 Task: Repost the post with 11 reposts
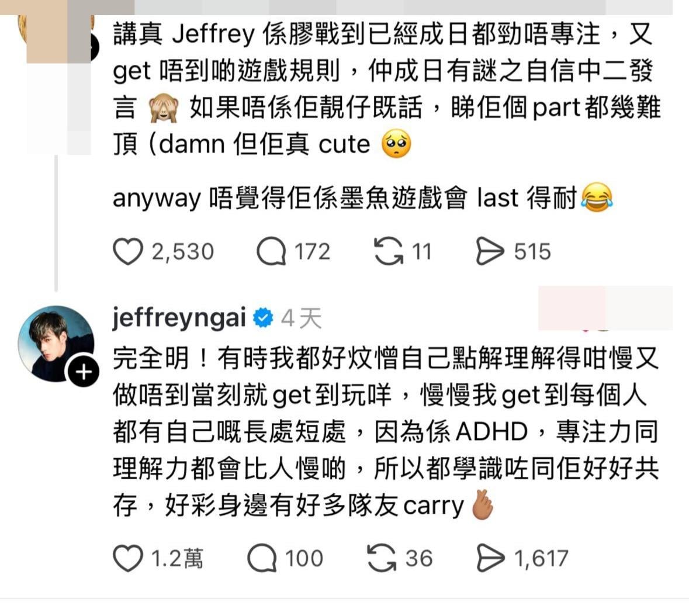[389, 251]
